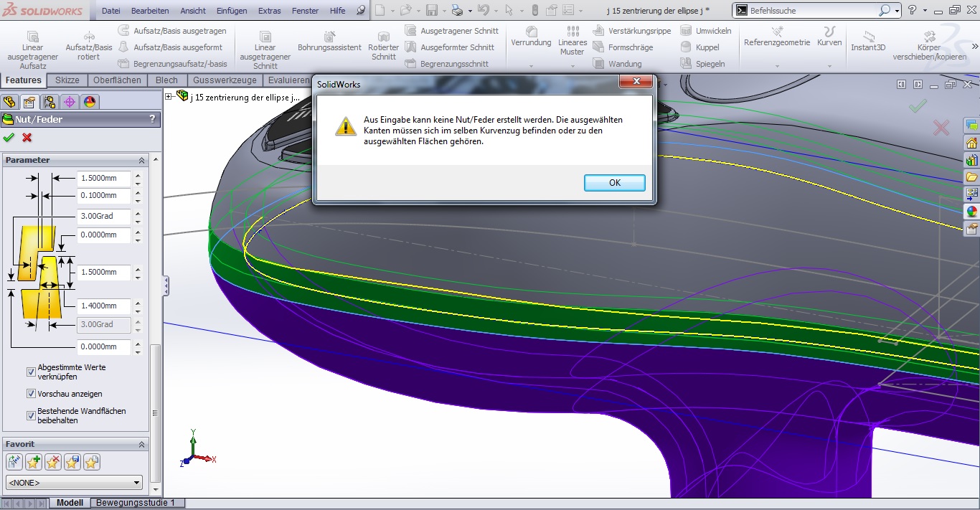Viewport: 980px width, 510px height.
Task: Click OK in the SolidWorks dialog
Action: click(x=615, y=183)
